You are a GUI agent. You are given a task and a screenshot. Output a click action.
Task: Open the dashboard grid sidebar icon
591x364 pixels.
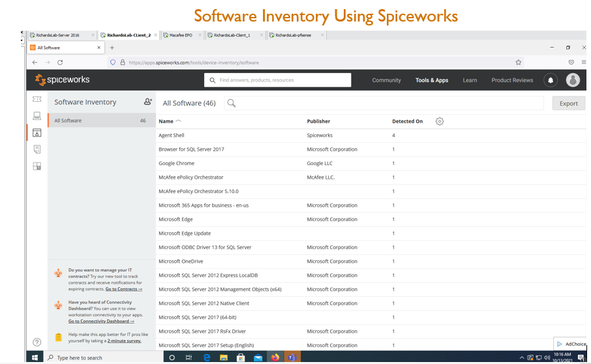coord(37,166)
